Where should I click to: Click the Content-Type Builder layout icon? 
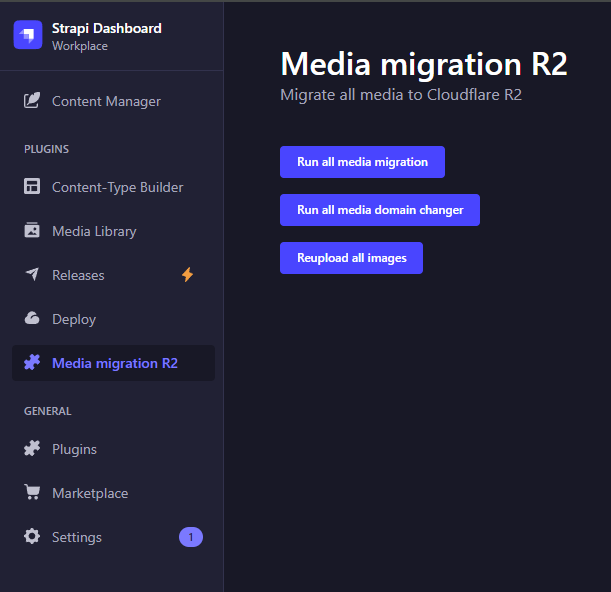(x=32, y=186)
